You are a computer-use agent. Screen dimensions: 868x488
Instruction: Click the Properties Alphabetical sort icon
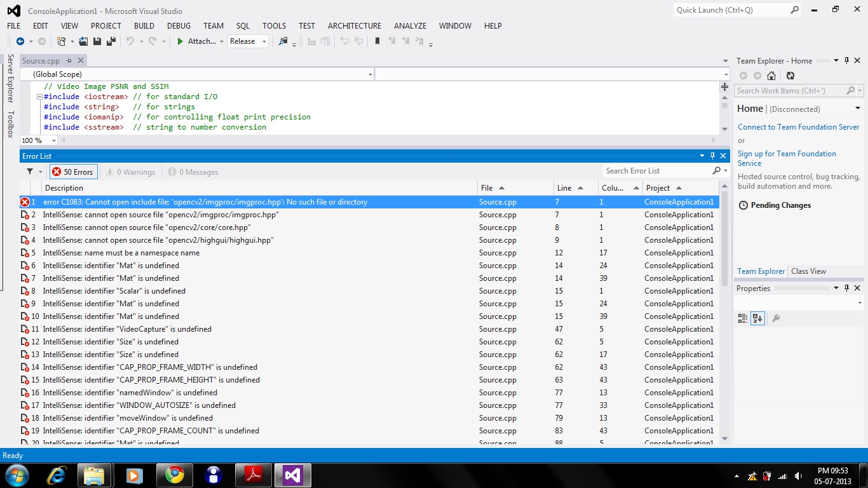pos(757,318)
